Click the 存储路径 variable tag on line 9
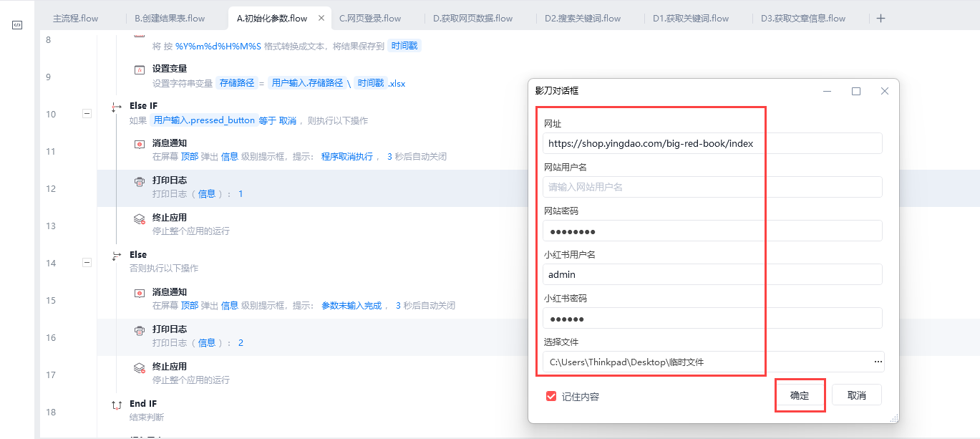The image size is (980, 439). [x=237, y=83]
